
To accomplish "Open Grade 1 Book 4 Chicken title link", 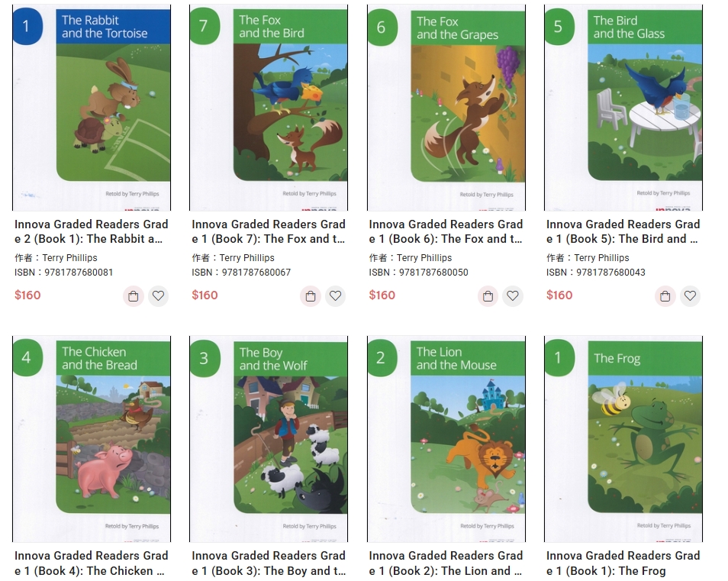I will (91, 563).
